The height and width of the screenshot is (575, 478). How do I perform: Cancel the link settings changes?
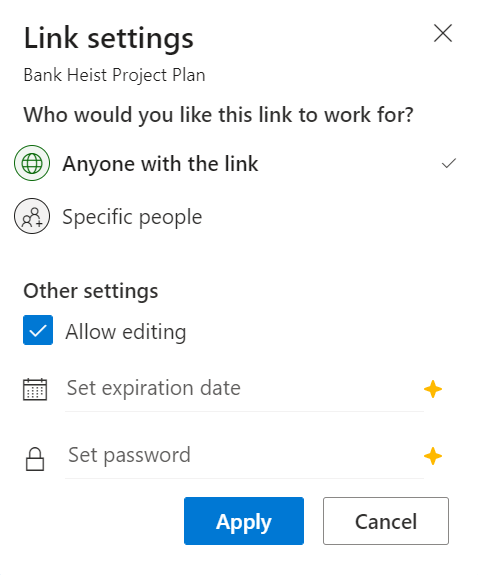pos(386,521)
